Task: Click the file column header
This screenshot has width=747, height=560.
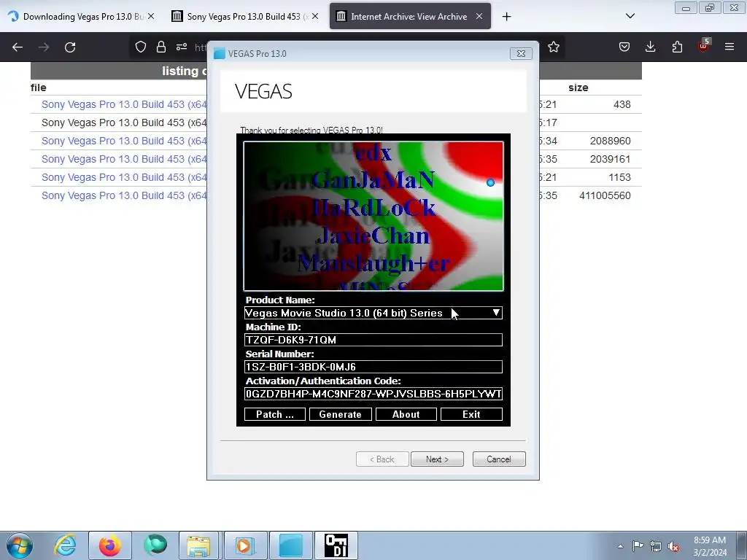Action: pyautogui.click(x=38, y=87)
